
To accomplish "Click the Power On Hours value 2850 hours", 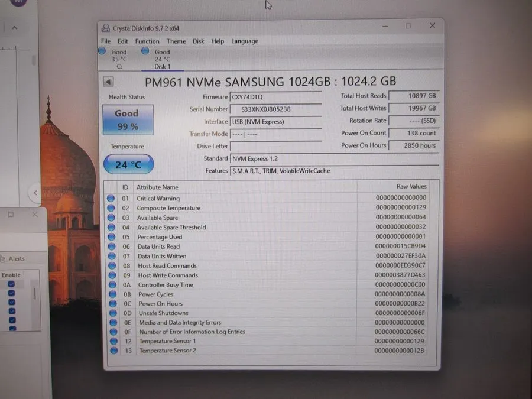I will (414, 145).
